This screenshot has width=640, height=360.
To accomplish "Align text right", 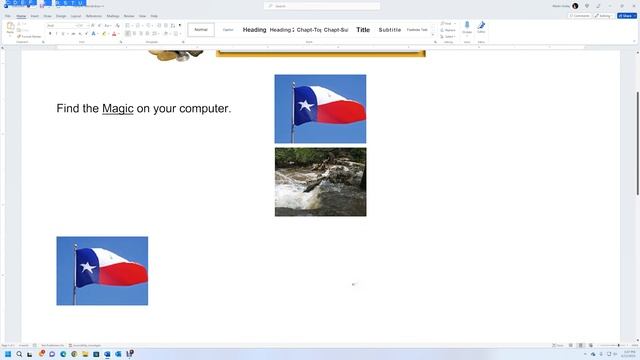I will click(x=141, y=33).
